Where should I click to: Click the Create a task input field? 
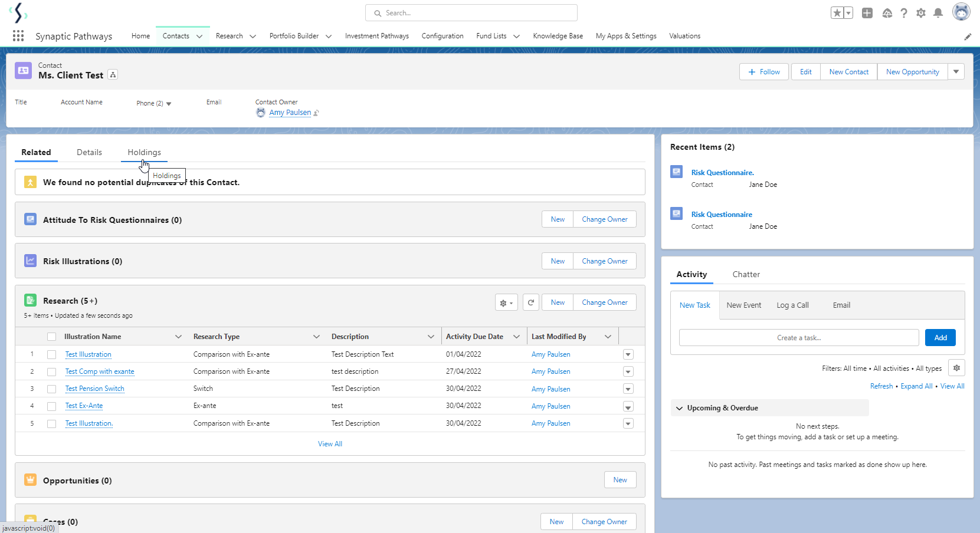coord(798,338)
